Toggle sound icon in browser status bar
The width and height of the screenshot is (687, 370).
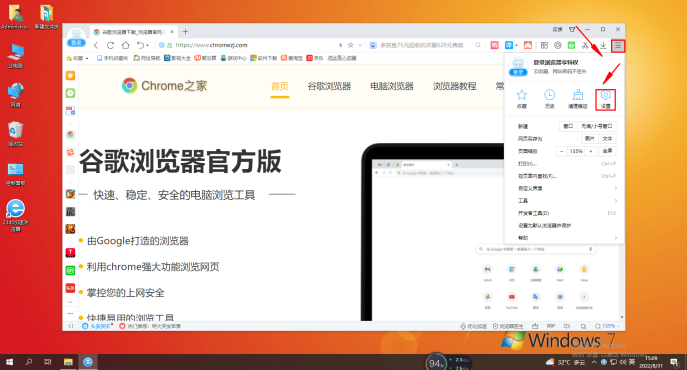pyautogui.click(x=567, y=326)
